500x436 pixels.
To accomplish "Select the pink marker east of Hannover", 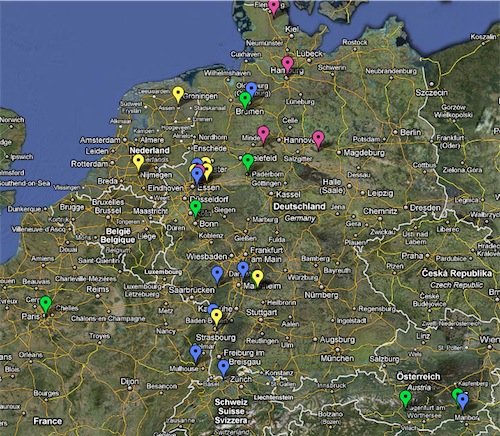I will click(318, 139).
